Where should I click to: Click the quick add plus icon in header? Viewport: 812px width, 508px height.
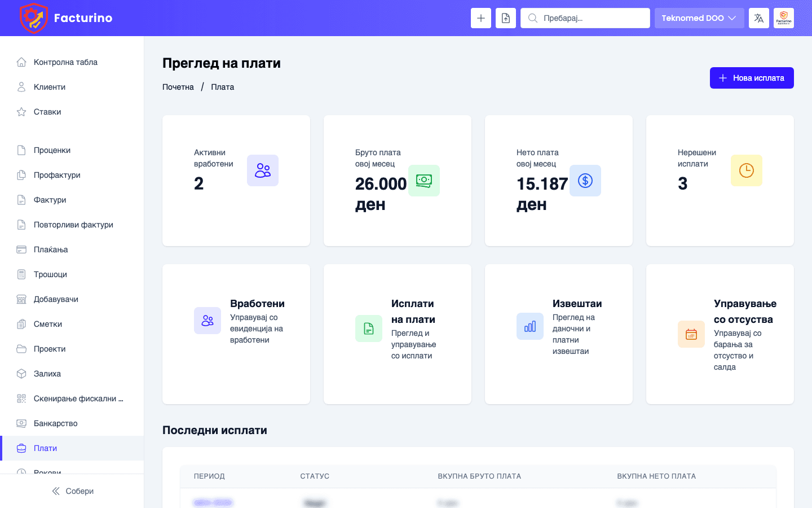[x=480, y=17]
